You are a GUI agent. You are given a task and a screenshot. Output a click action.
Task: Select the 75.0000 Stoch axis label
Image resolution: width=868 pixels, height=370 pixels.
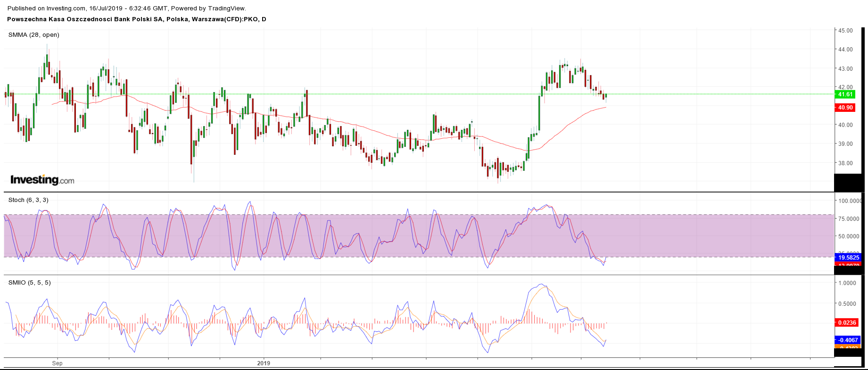[x=848, y=219]
